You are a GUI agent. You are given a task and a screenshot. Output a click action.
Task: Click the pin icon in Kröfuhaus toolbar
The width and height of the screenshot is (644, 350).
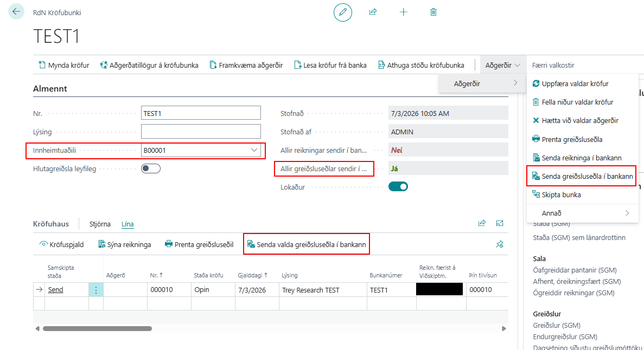click(x=500, y=244)
